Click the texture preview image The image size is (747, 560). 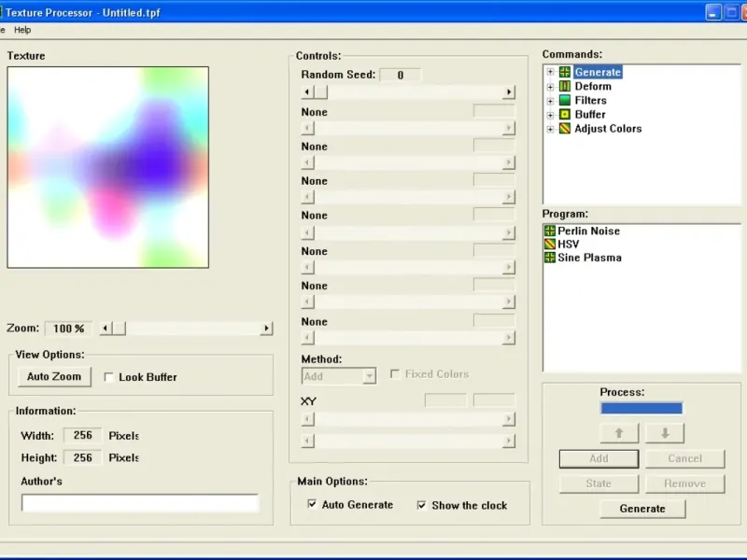click(x=108, y=167)
